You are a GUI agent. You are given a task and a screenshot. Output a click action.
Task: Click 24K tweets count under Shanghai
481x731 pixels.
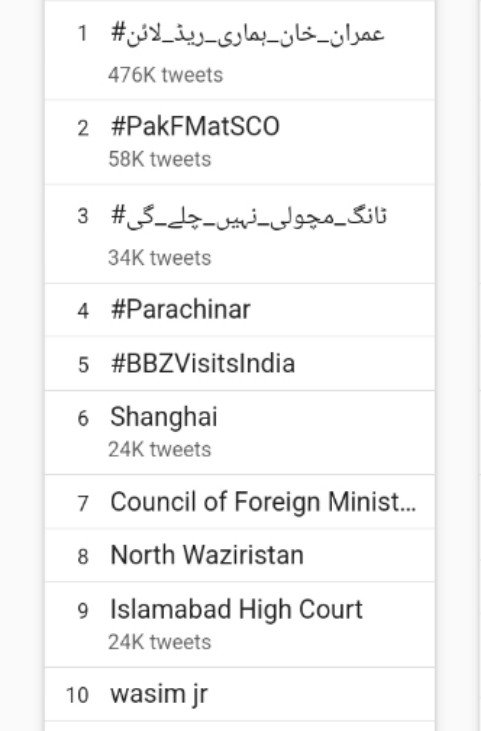click(x=160, y=449)
